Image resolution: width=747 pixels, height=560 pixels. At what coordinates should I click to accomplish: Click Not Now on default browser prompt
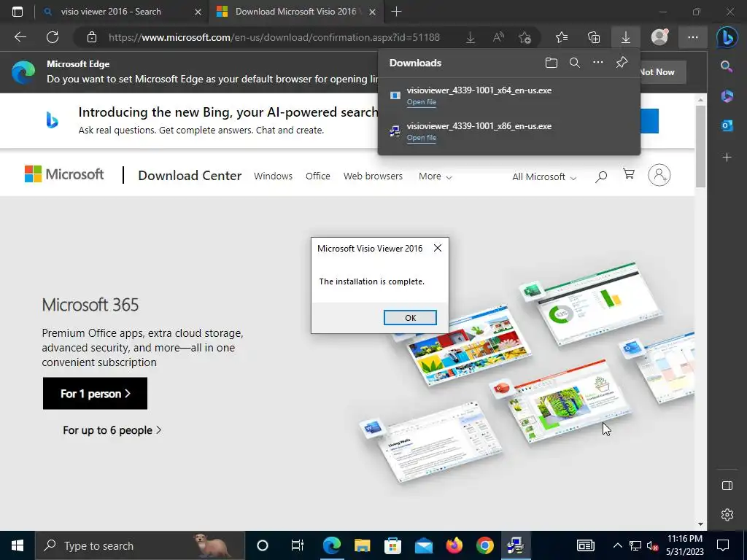tap(657, 72)
